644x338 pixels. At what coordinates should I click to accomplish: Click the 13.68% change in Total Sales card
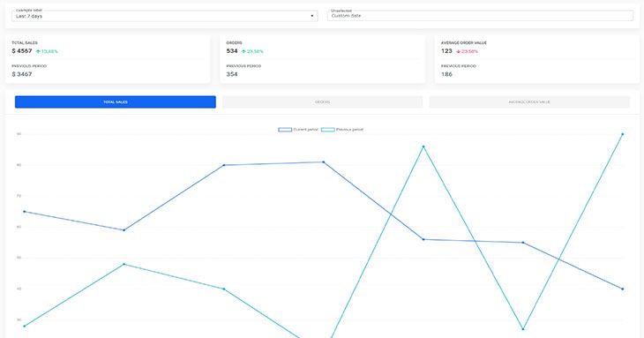coord(49,51)
